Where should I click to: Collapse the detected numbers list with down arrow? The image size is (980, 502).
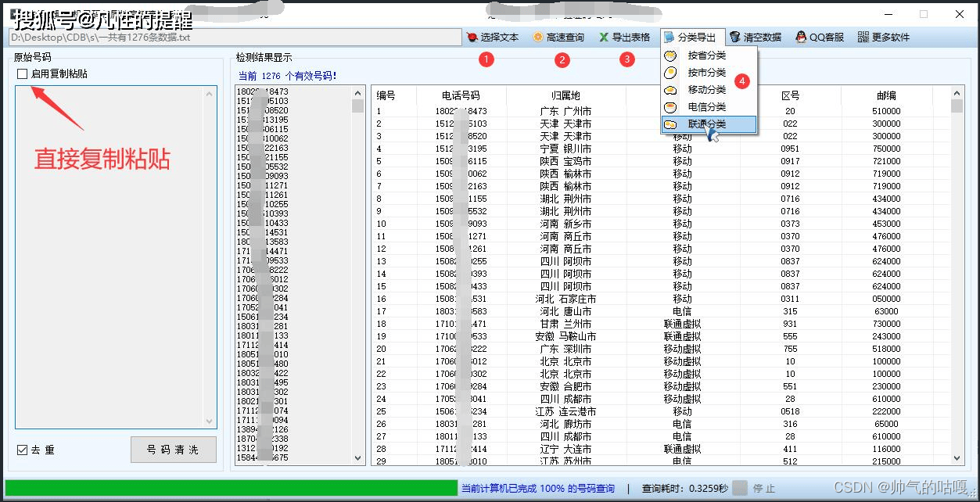click(357, 457)
